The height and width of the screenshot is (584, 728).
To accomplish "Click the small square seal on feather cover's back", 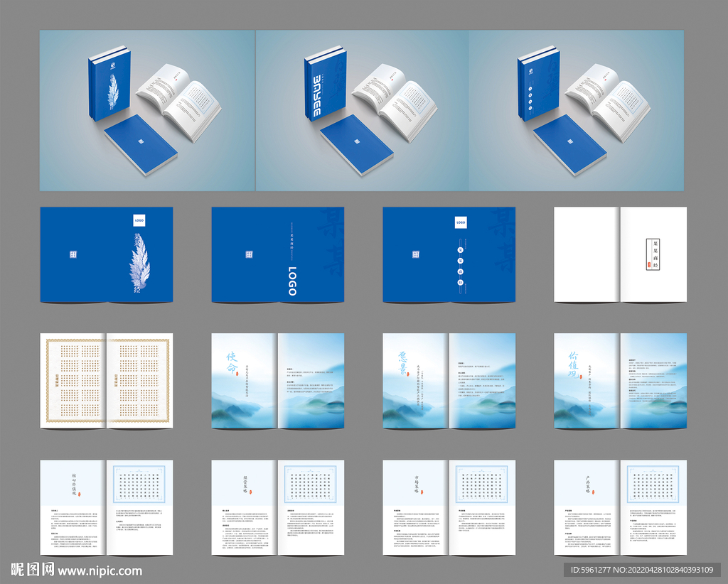I will 73,255.
